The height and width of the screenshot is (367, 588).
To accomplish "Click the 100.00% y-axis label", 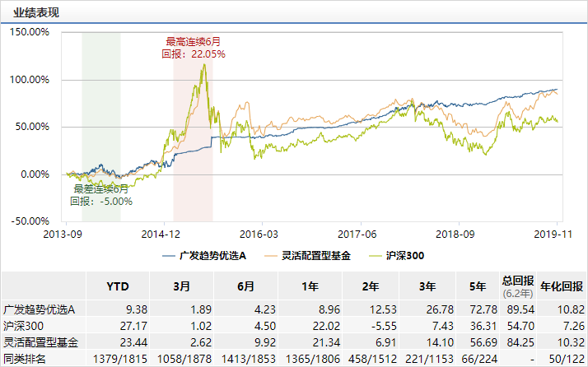I will click(30, 80).
